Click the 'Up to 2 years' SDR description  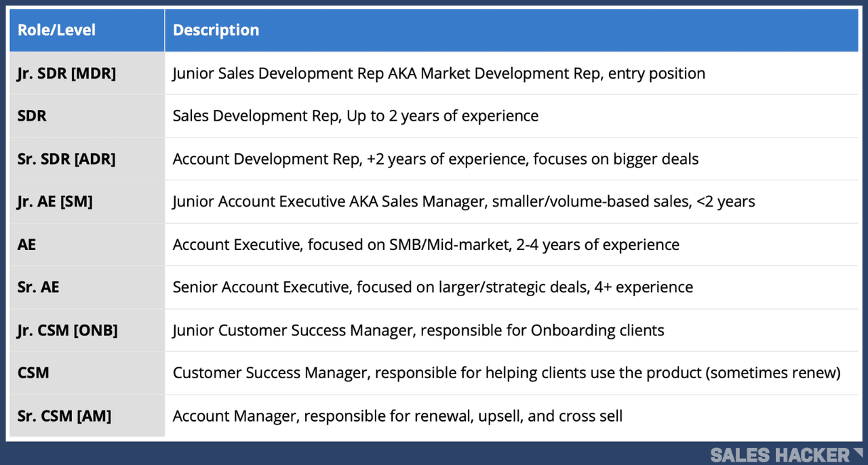click(x=355, y=116)
